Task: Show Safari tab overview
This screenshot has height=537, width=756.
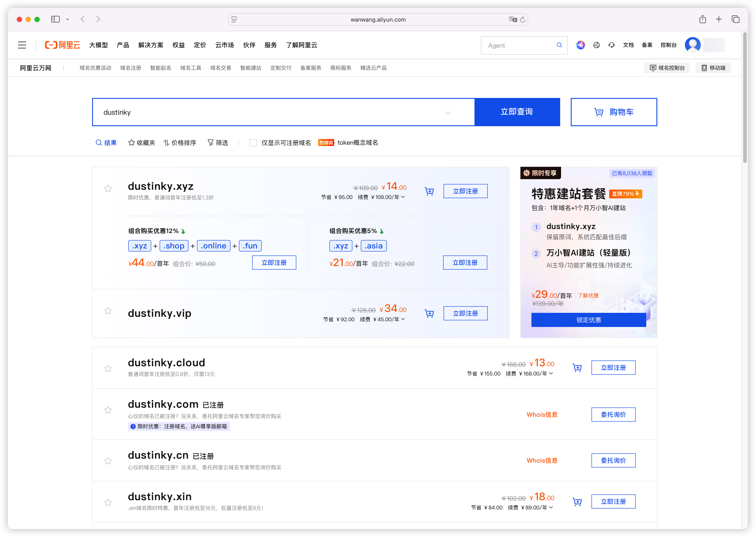Action: click(735, 19)
